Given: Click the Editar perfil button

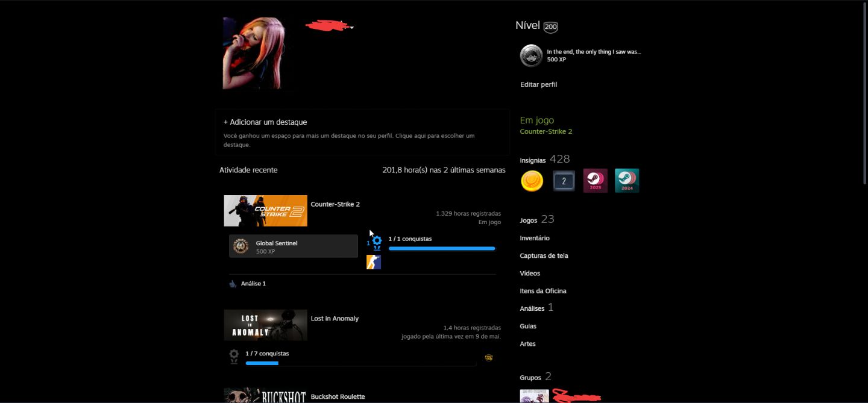Looking at the screenshot, I should 539,84.
